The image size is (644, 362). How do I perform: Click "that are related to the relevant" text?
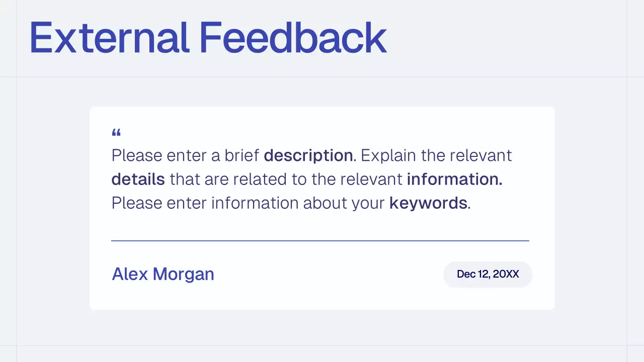pos(286,179)
